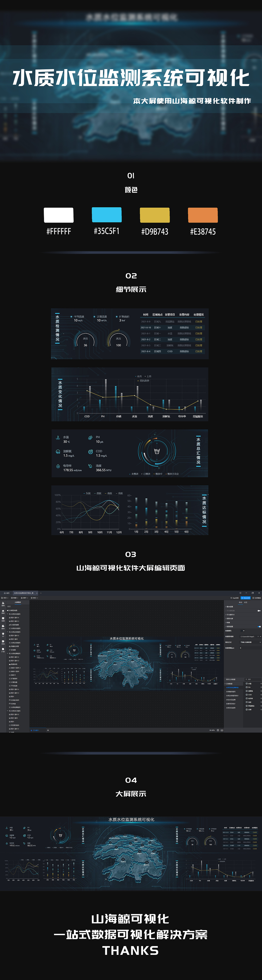Select the 3D模型地图 layer
262x980 pixels.
(x=12, y=611)
